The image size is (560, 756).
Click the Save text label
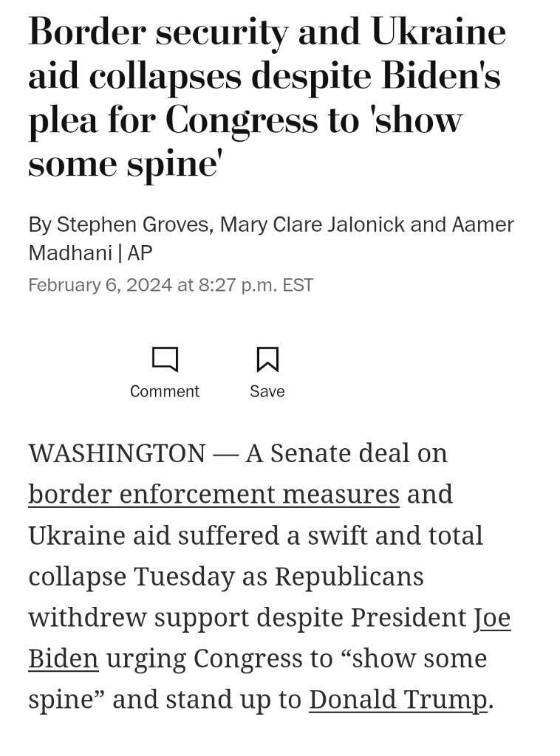tap(267, 391)
